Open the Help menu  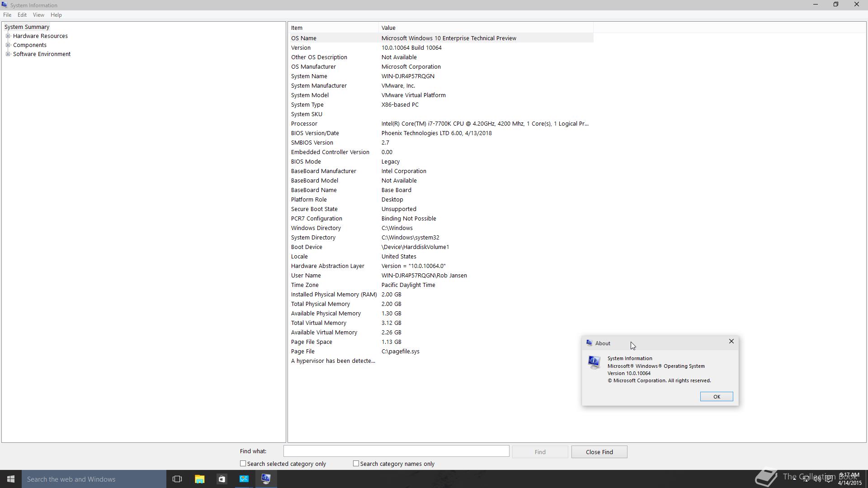(56, 15)
